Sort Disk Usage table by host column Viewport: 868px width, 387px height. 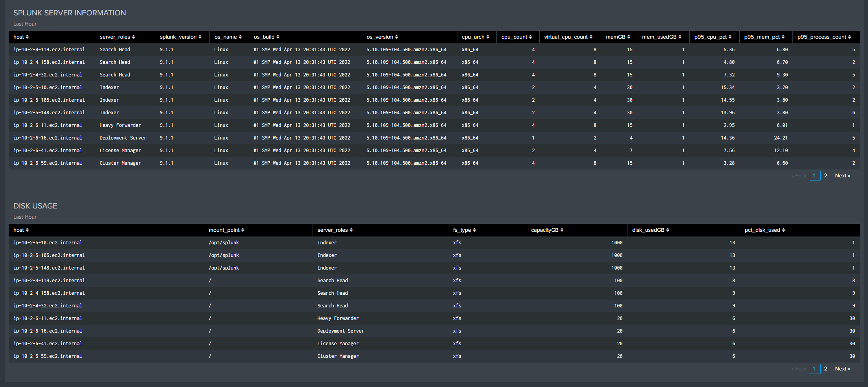21,230
